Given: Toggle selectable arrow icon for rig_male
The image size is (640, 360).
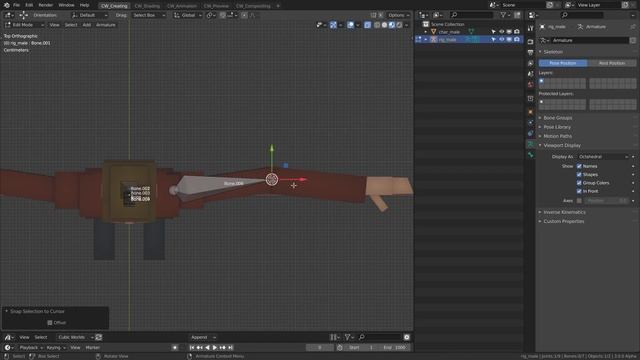Looking at the screenshot, I should (x=493, y=39).
